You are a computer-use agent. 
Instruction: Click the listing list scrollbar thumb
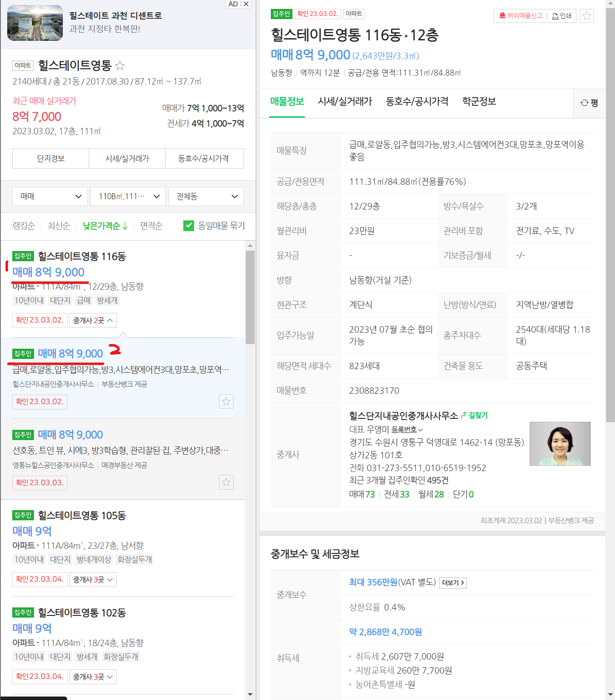(250, 297)
